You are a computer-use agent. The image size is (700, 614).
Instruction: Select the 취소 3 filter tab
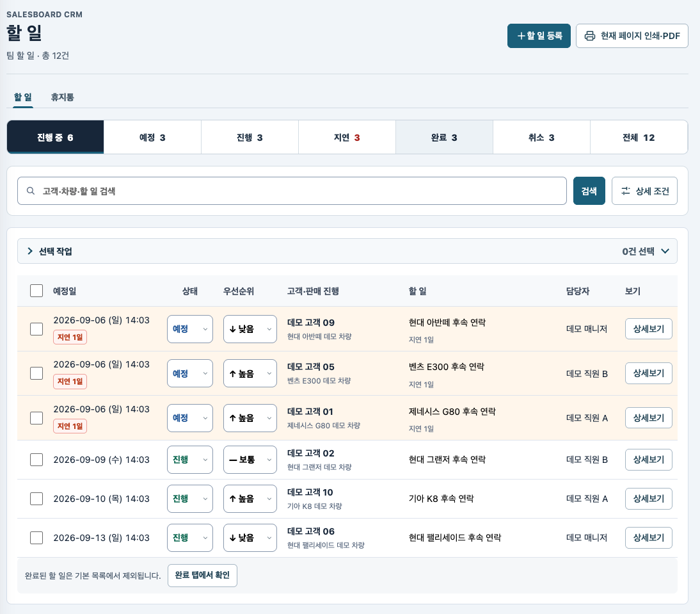pos(541,137)
